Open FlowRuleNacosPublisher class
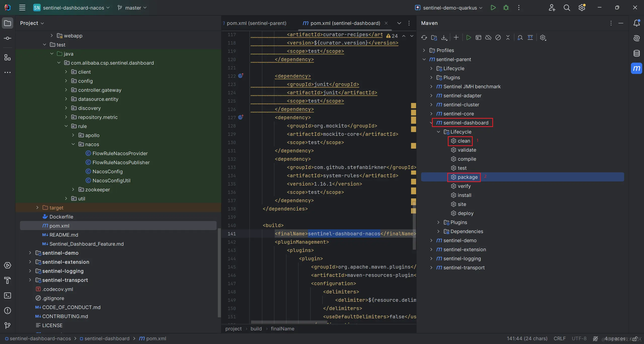Screen dimensions: 644x344 click(117, 162)
